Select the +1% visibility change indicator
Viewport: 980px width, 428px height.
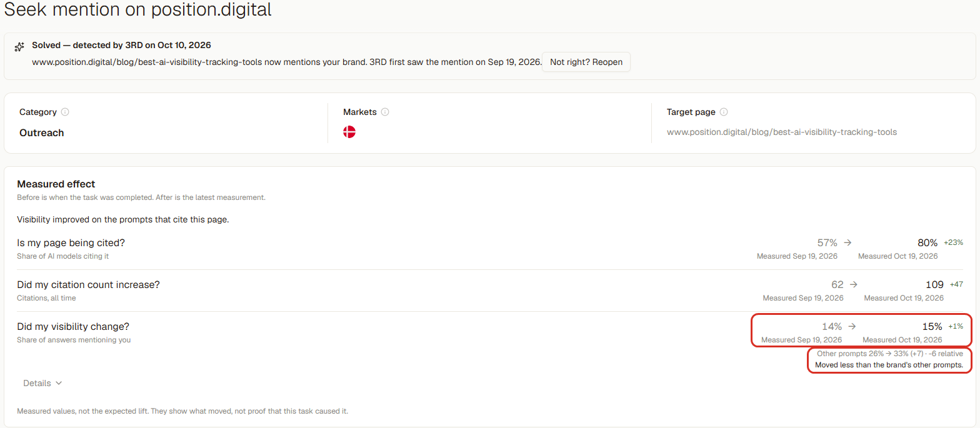[956, 326]
